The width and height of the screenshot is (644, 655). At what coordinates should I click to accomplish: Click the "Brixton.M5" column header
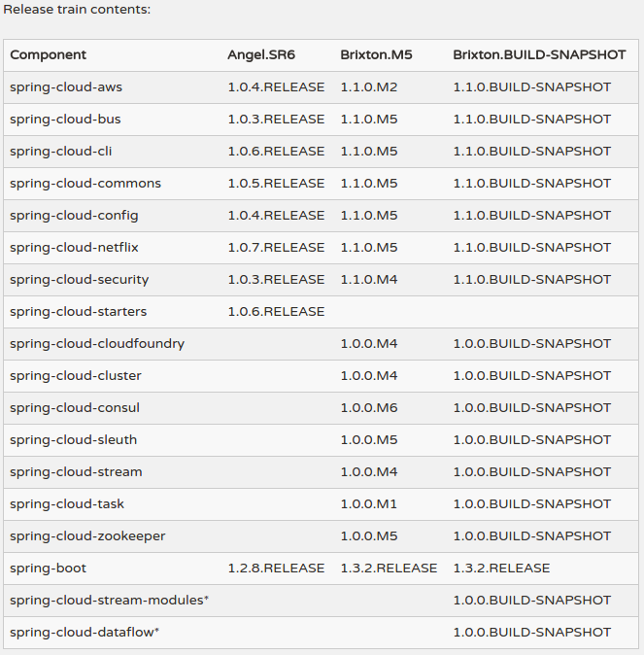[x=376, y=55]
